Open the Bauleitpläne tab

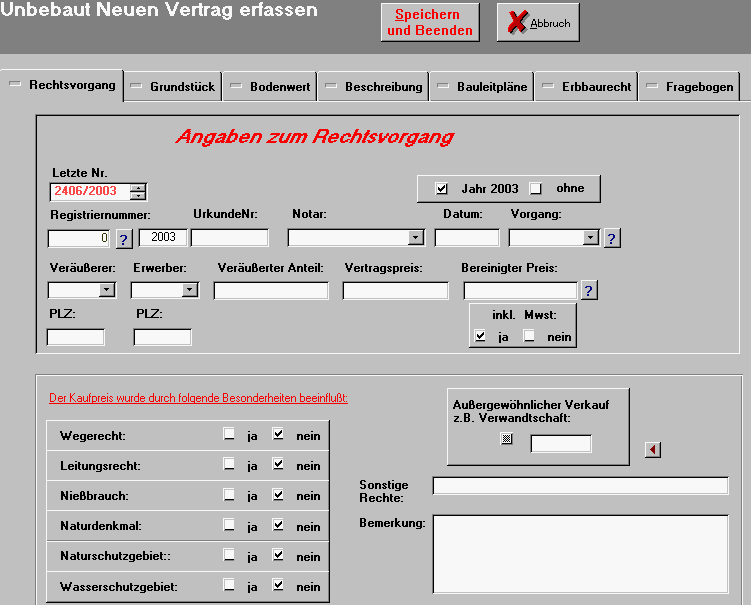[x=482, y=87]
